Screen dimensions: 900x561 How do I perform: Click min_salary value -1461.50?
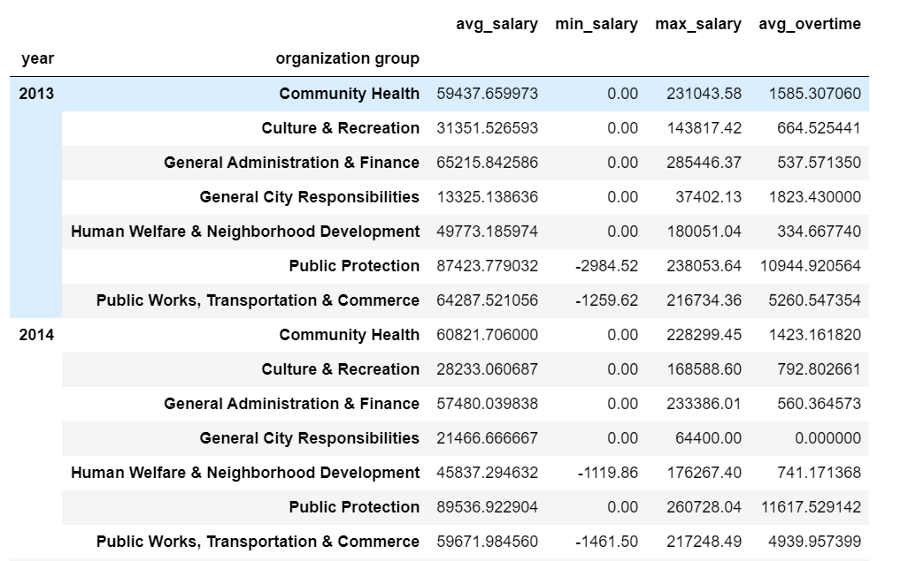pos(606,541)
